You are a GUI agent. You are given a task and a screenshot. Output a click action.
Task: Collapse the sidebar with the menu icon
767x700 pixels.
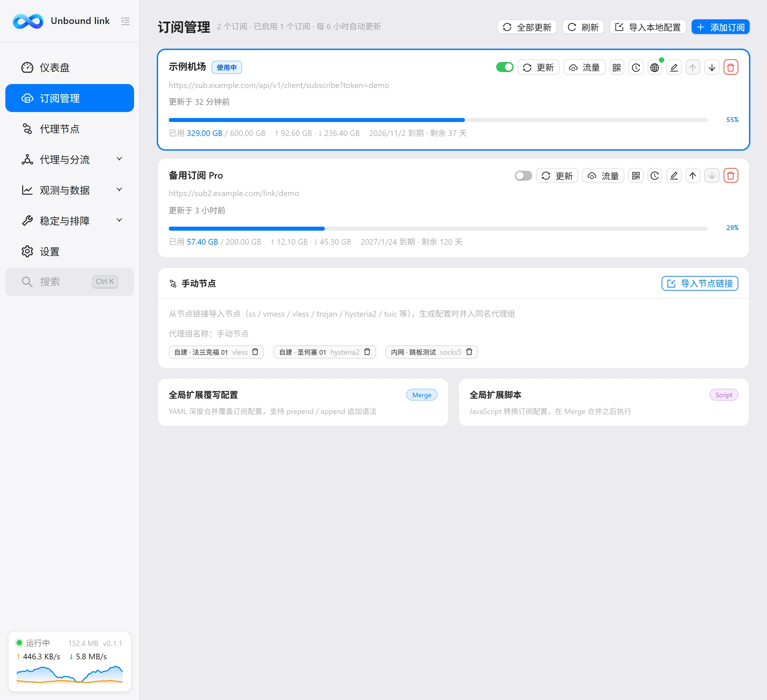click(x=125, y=21)
